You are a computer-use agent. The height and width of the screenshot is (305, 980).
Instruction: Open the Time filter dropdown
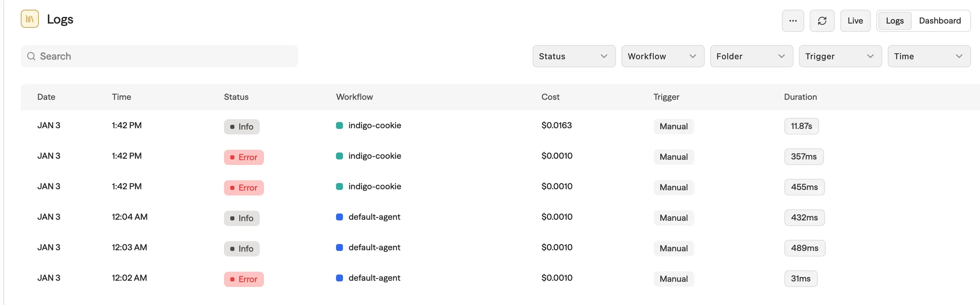point(929,56)
